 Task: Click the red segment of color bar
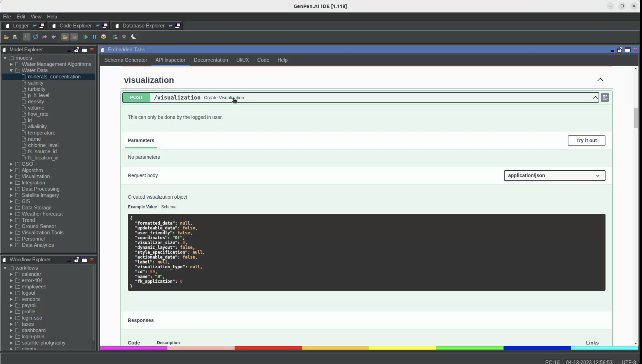(268, 348)
